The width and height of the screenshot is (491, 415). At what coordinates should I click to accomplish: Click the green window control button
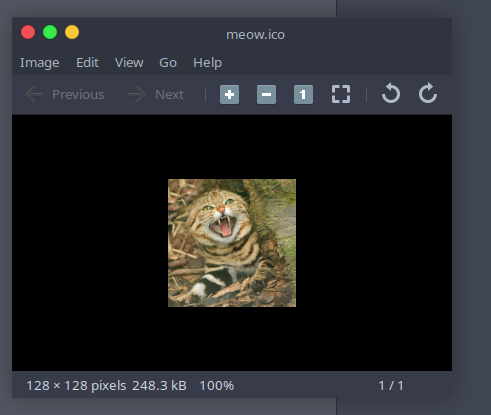tap(50, 32)
